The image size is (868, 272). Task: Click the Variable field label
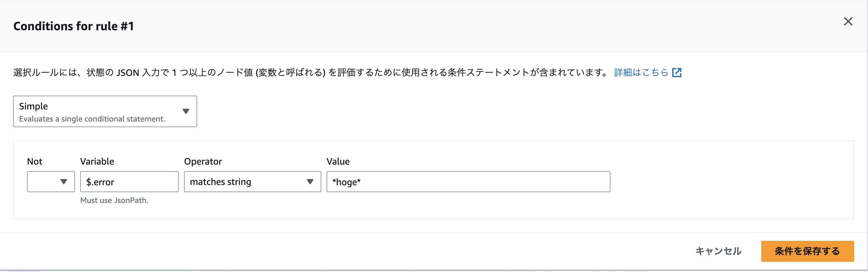click(97, 161)
